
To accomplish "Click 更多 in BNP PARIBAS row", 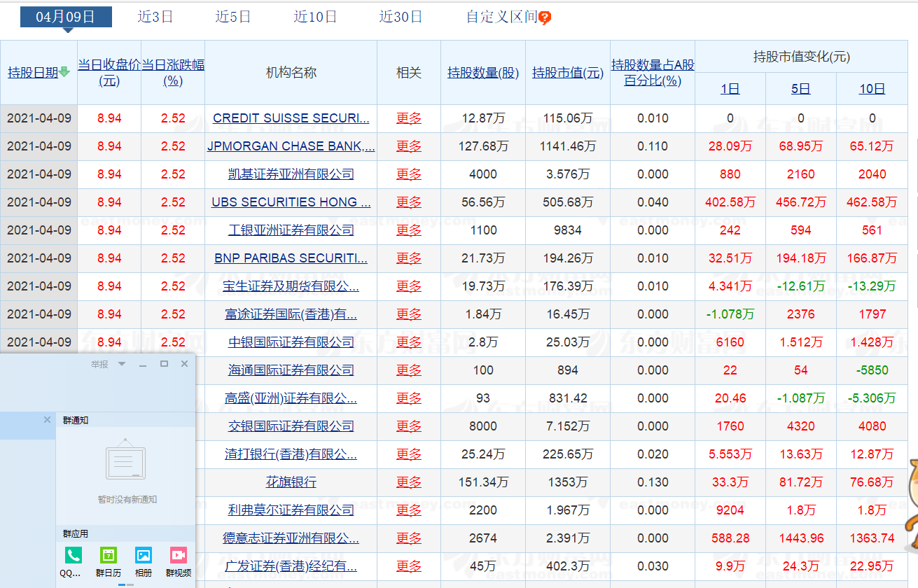I will pos(409,258).
